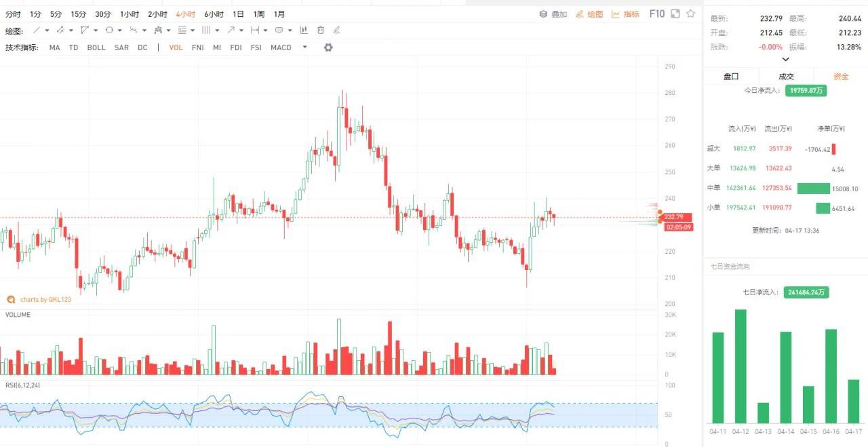The width and height of the screenshot is (868, 447).
Task: Select the trend line drawing tool
Action: (37, 31)
